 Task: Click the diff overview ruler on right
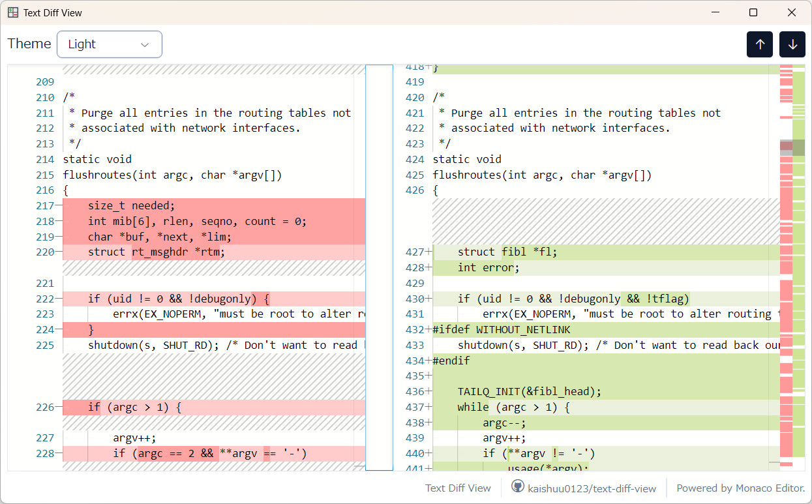click(798, 261)
